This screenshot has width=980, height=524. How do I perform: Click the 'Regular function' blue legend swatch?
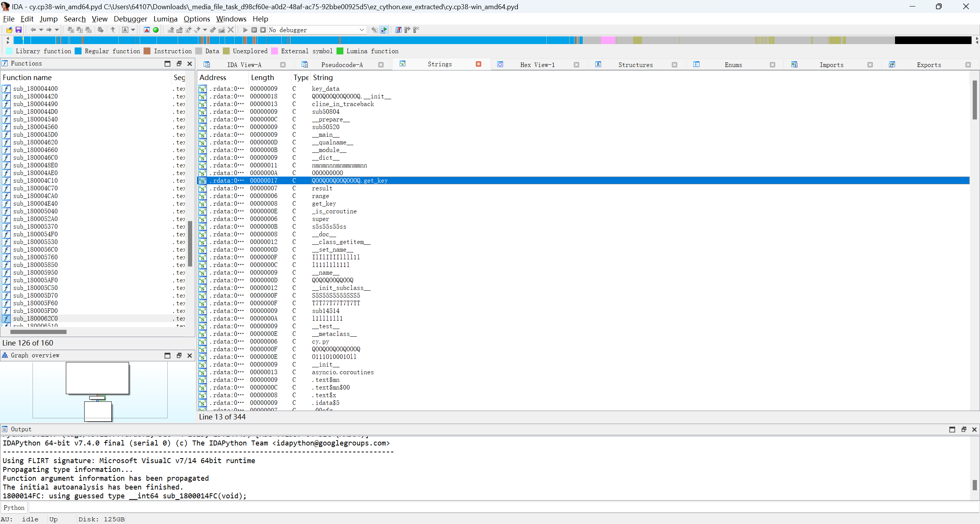78,51
